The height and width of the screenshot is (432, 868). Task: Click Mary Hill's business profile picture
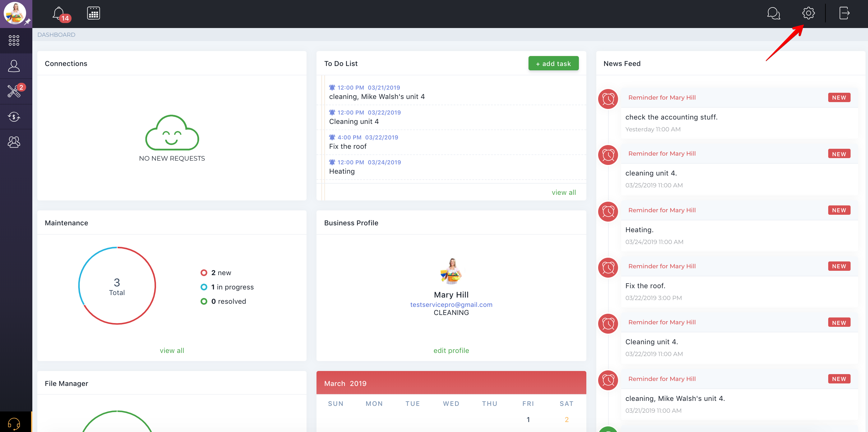point(451,272)
